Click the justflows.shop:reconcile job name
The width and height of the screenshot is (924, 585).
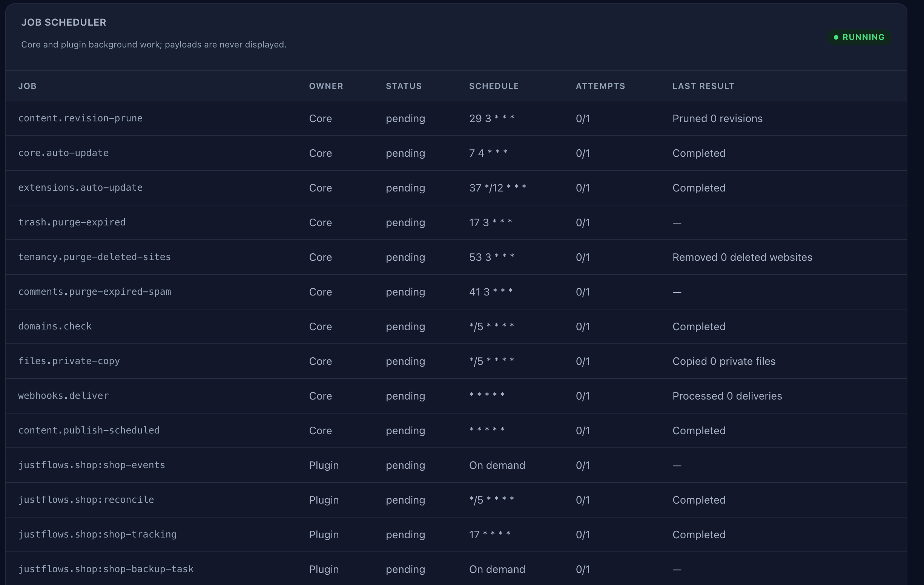pos(86,499)
